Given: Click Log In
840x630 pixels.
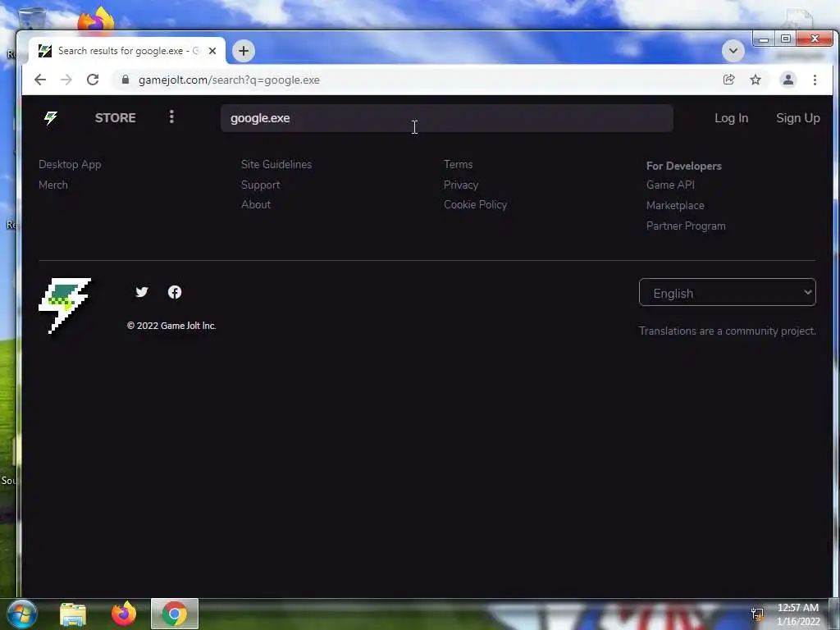Looking at the screenshot, I should [731, 118].
